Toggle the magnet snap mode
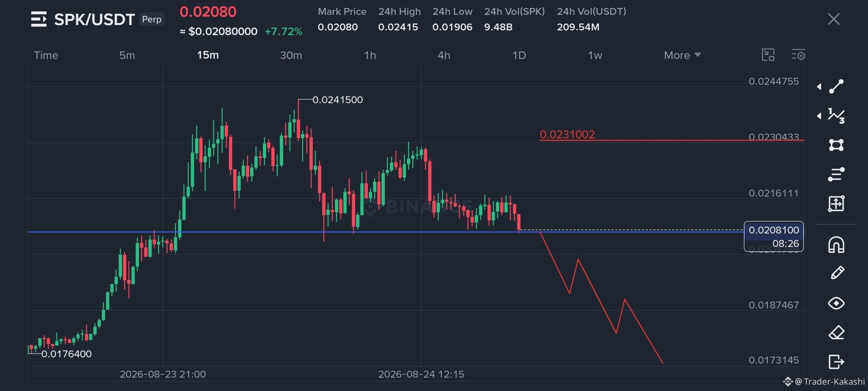Screen dimensions: 868x391 (x=836, y=245)
